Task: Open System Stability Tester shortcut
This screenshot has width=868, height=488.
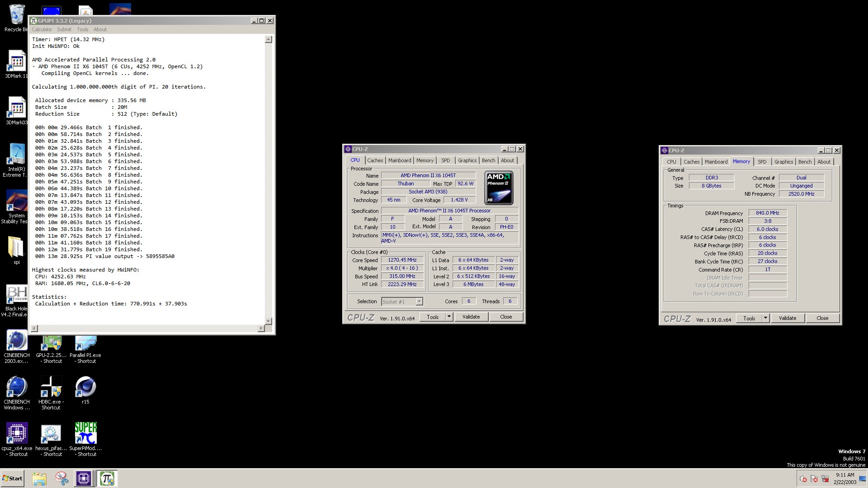Action: (x=16, y=206)
